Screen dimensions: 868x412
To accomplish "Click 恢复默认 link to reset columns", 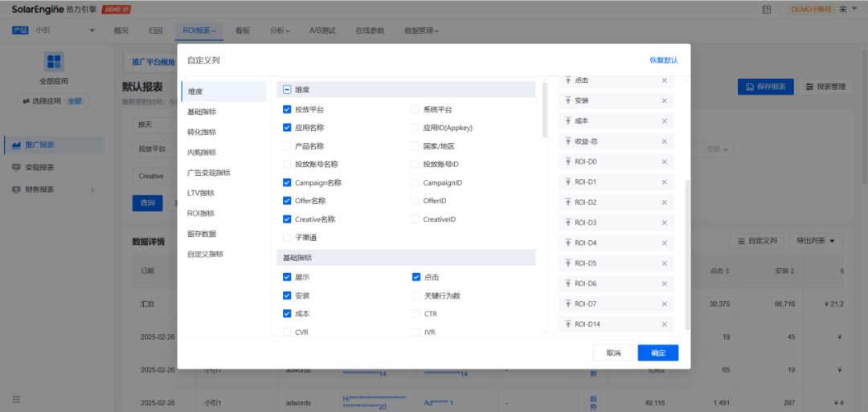I will coord(664,60).
